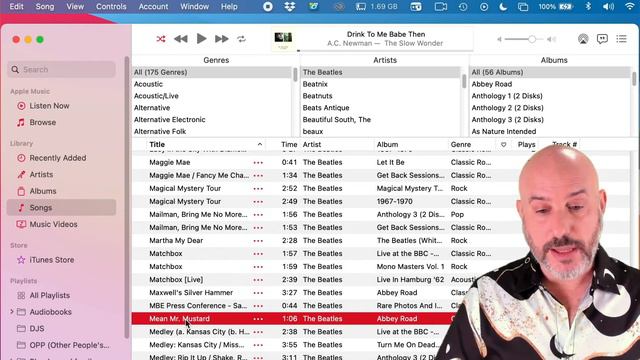
Task: Open Time Machine menu bar icon
Action: point(462,7)
